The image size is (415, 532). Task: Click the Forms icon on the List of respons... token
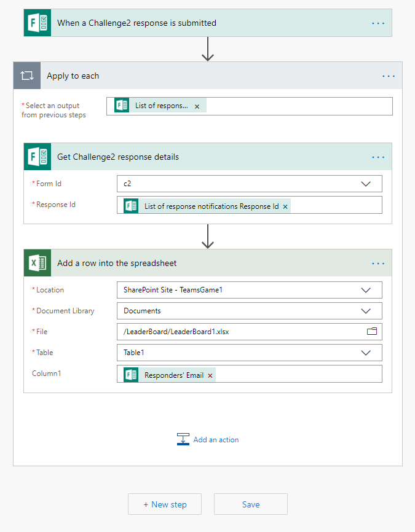click(122, 105)
